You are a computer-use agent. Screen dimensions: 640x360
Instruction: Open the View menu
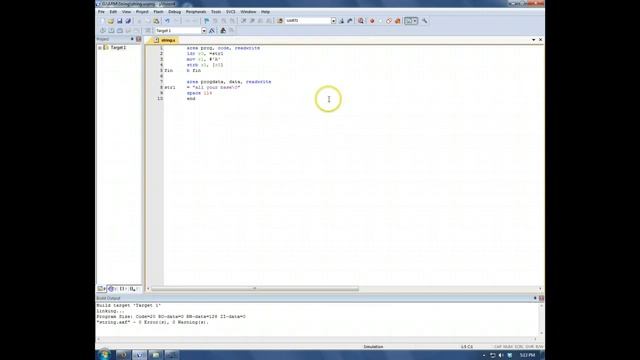click(127, 12)
